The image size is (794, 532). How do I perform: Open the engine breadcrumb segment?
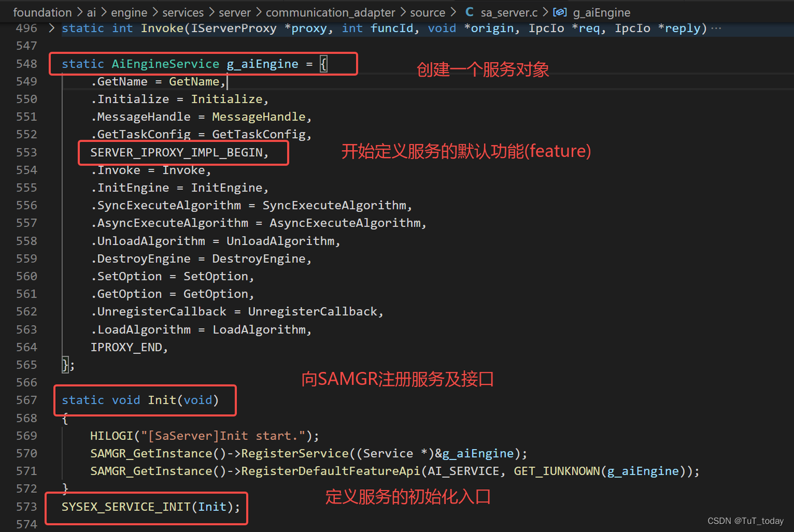coord(129,12)
